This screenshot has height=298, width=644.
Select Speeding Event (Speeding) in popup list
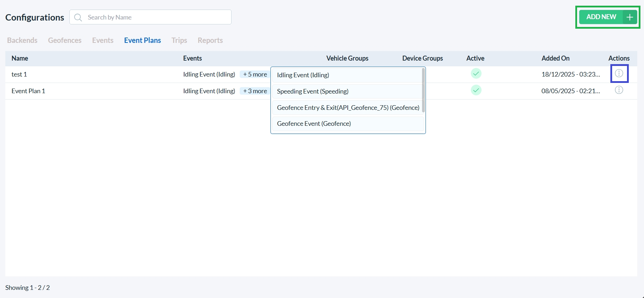click(x=313, y=91)
